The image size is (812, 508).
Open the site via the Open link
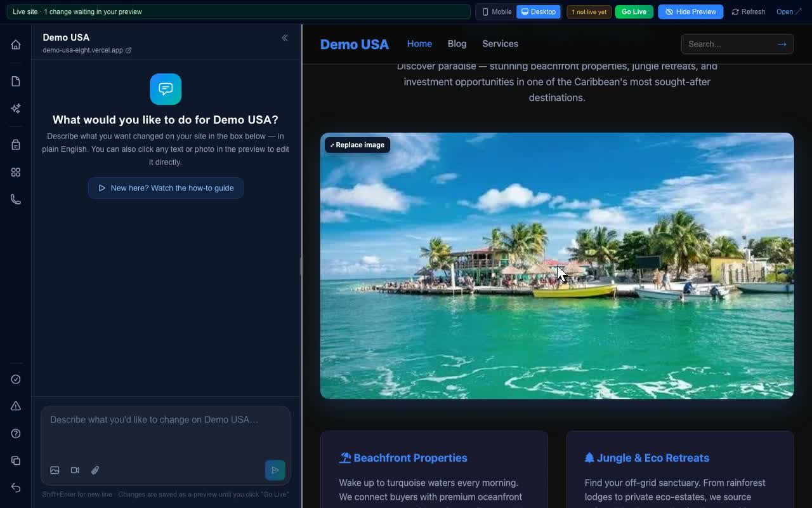point(789,12)
